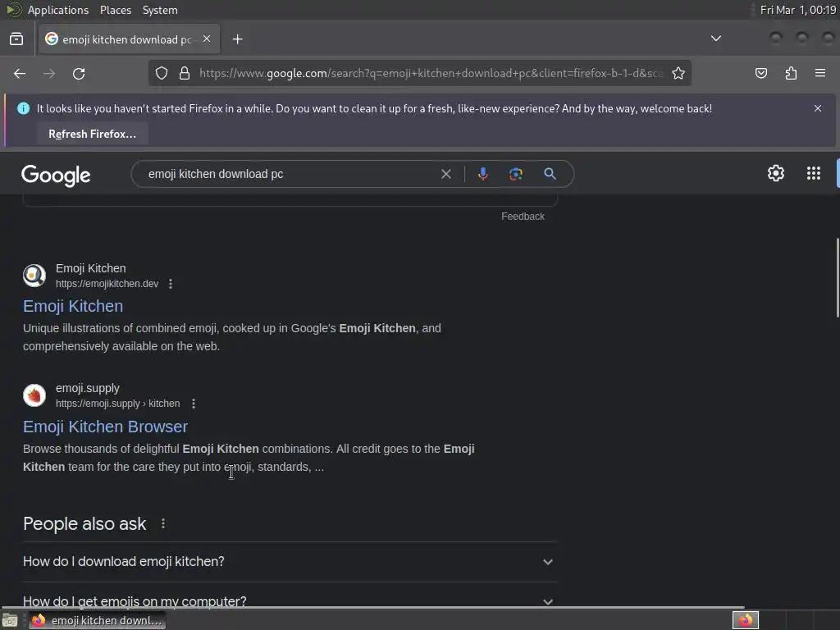The image size is (840, 630).
Task: Click the emojikitchen.dev site favicon
Action: click(34, 276)
